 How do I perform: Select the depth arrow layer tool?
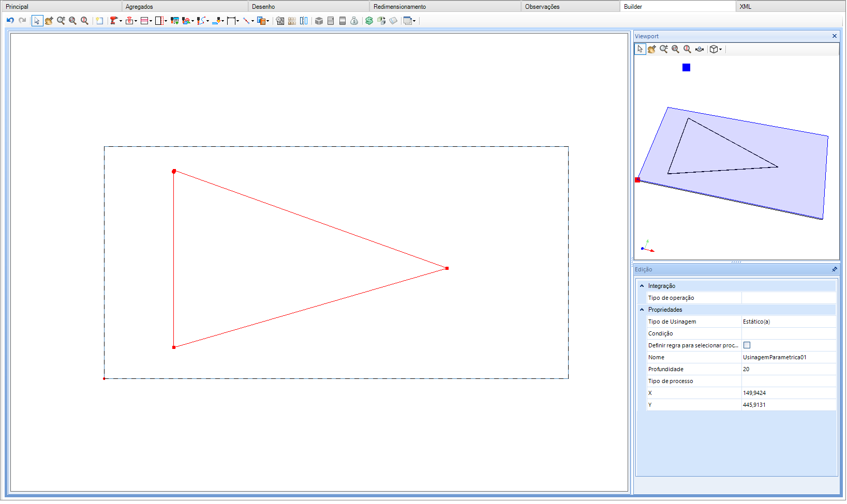click(x=217, y=21)
